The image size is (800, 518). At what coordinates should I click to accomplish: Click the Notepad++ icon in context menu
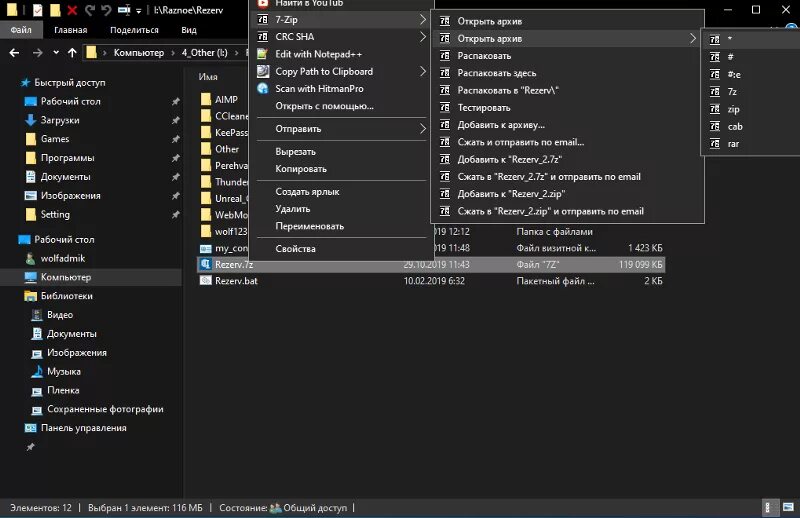(262, 54)
